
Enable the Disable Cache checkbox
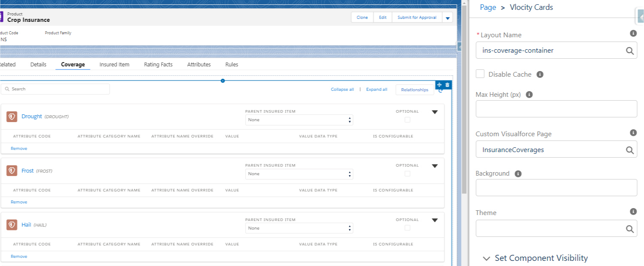coord(480,73)
